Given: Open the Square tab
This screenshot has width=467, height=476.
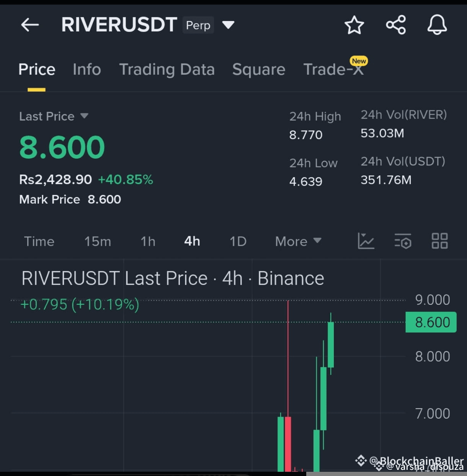Looking at the screenshot, I should pyautogui.click(x=259, y=70).
